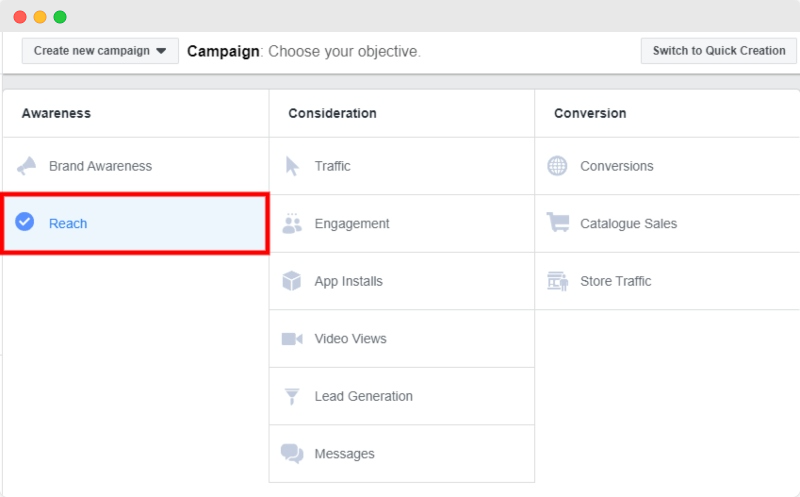Pick the Engagement objective label
This screenshot has width=800, height=497.
(352, 224)
